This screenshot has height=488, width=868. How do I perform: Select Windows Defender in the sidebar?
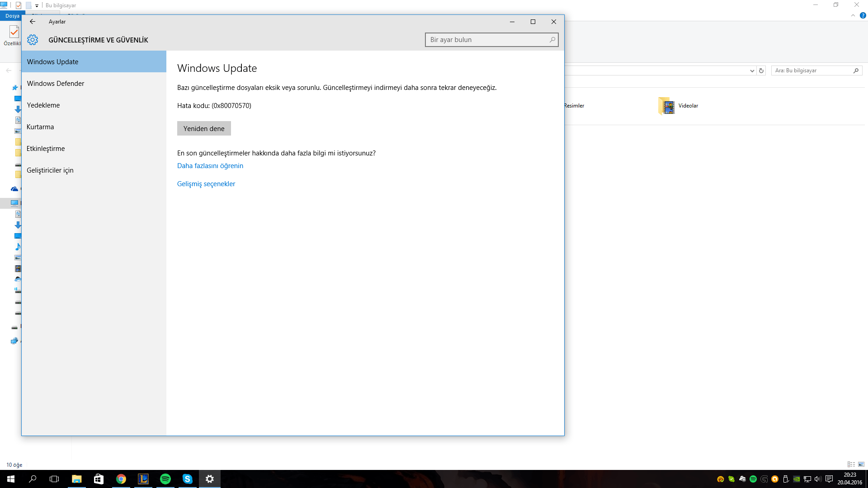[56, 84]
